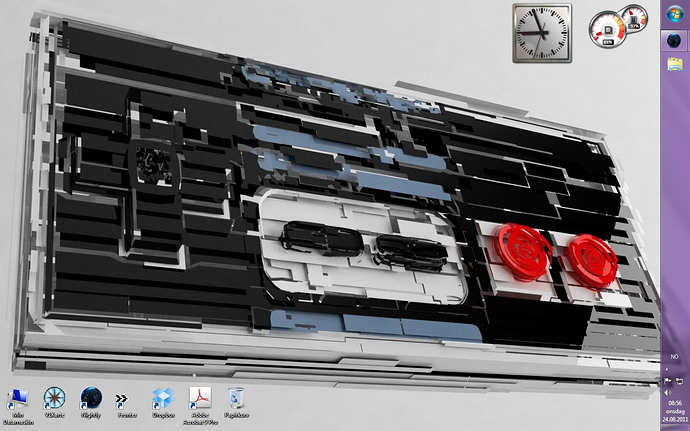Open the NO input language selector

675,357
